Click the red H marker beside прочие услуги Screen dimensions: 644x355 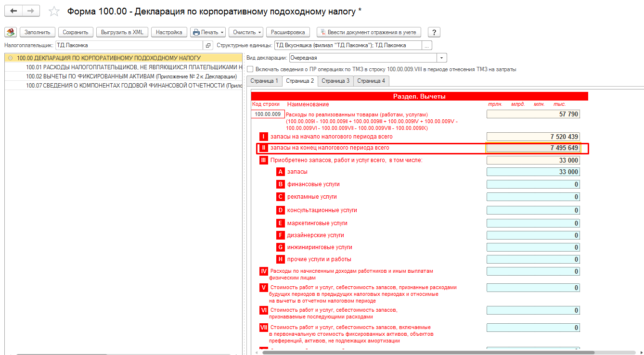click(x=281, y=259)
